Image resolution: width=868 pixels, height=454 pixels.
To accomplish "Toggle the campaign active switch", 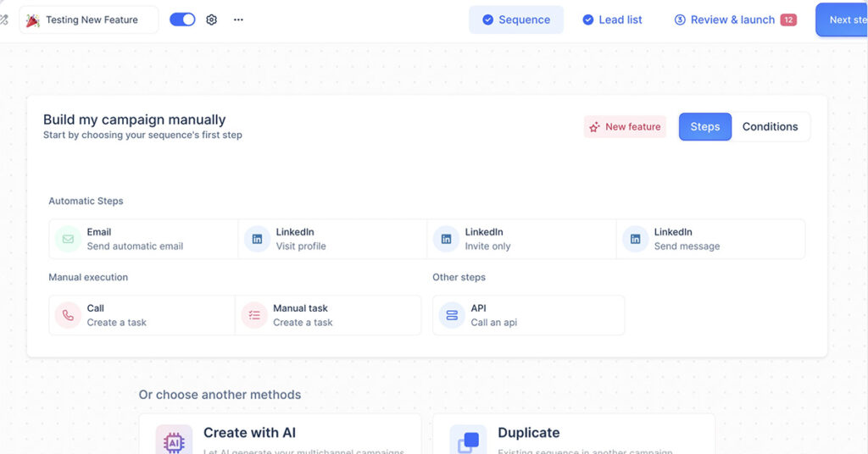I will coord(182,19).
